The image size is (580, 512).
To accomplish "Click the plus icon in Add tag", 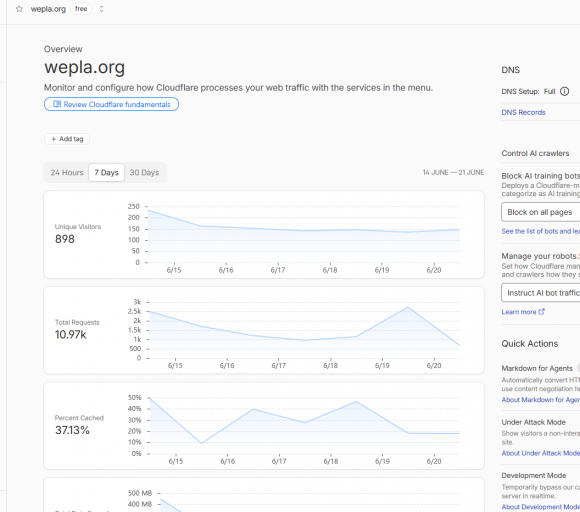I will coord(54,139).
